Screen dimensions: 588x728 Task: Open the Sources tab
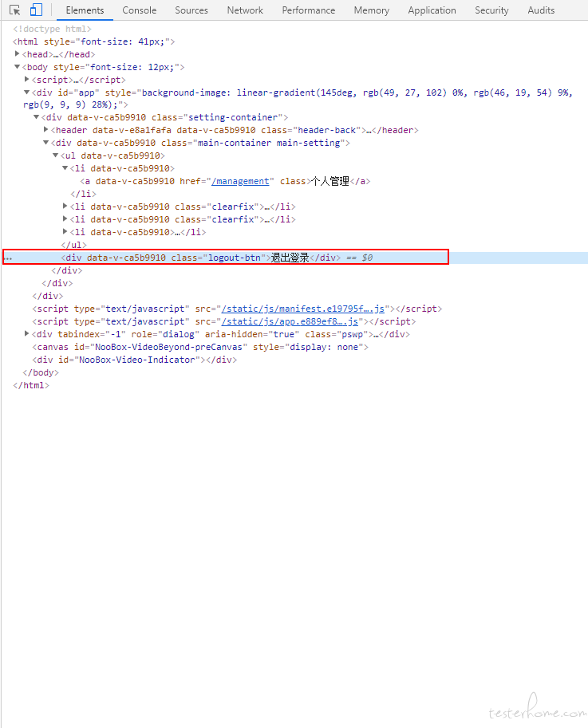[191, 10]
